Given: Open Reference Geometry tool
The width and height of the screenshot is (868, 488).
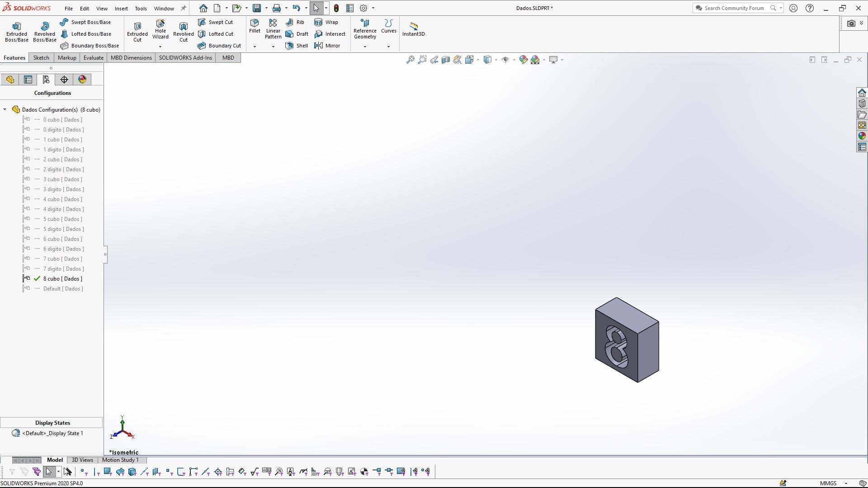Looking at the screenshot, I should pos(365,29).
